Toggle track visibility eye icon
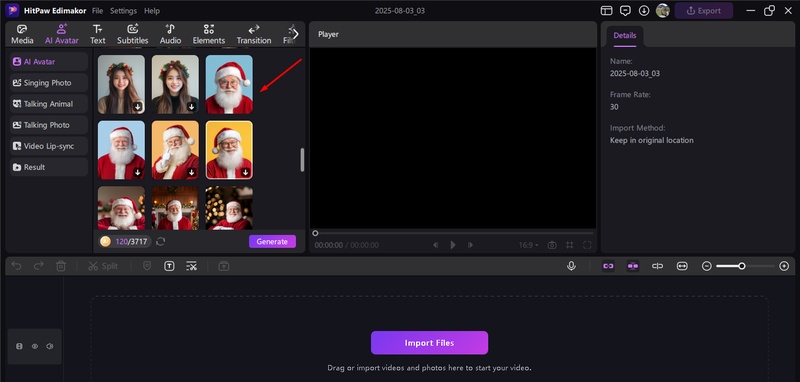Screen dimensions: 800x382 click(x=35, y=346)
